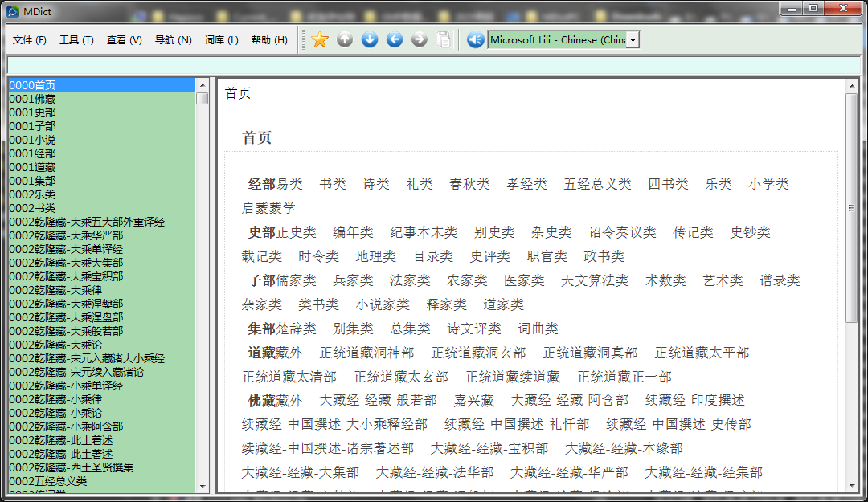The width and height of the screenshot is (868, 502).
Task: Select 0001道藏 entry
Action: pyautogui.click(x=101, y=166)
